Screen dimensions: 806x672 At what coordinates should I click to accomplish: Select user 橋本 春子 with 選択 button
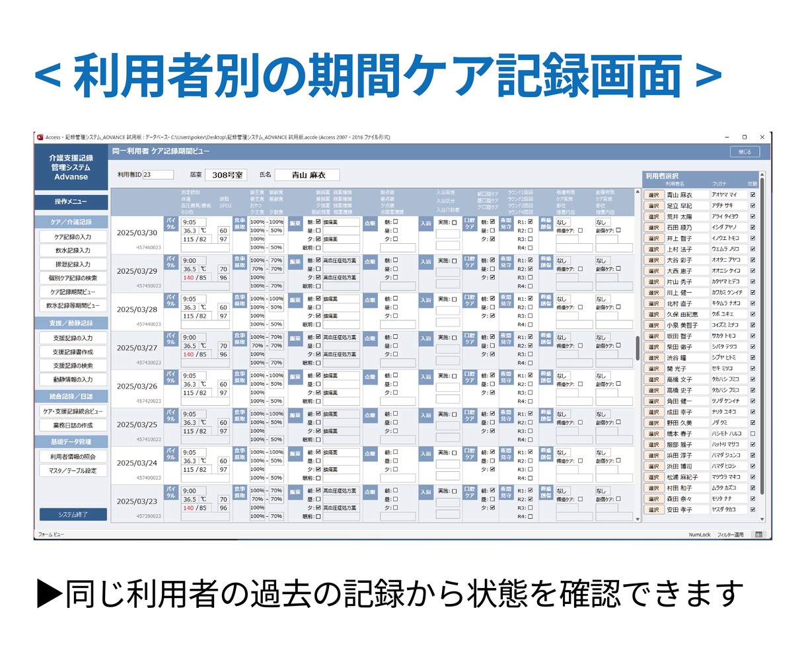click(x=653, y=433)
